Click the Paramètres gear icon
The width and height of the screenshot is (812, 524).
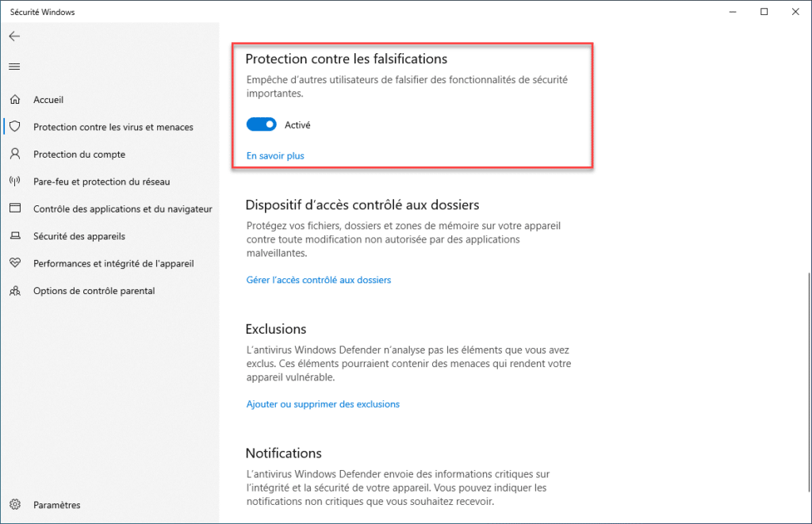[x=14, y=505]
